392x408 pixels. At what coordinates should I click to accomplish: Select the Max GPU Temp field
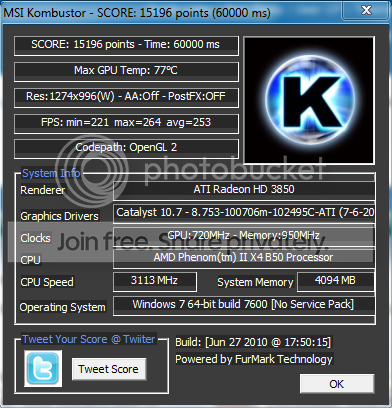click(x=126, y=71)
